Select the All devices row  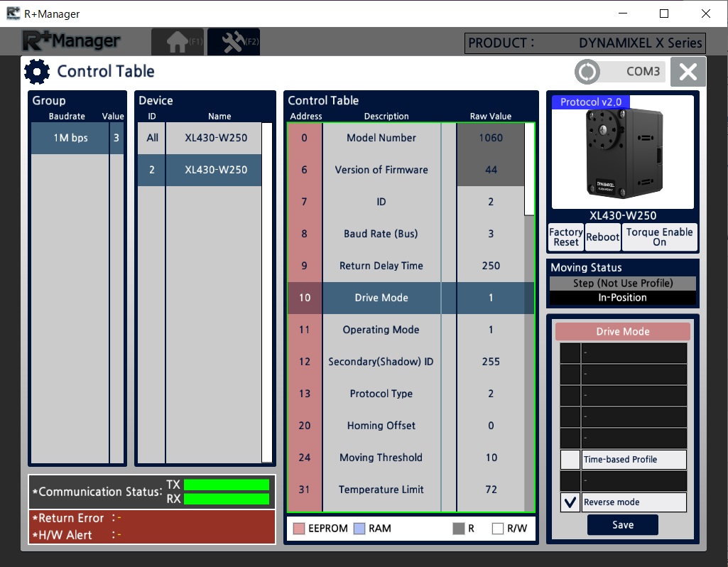pyautogui.click(x=200, y=138)
